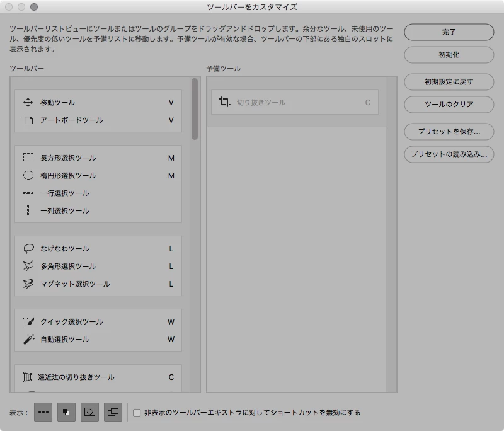Toggle the screen mode display button
Screen dimensions: 504x431
point(113,412)
